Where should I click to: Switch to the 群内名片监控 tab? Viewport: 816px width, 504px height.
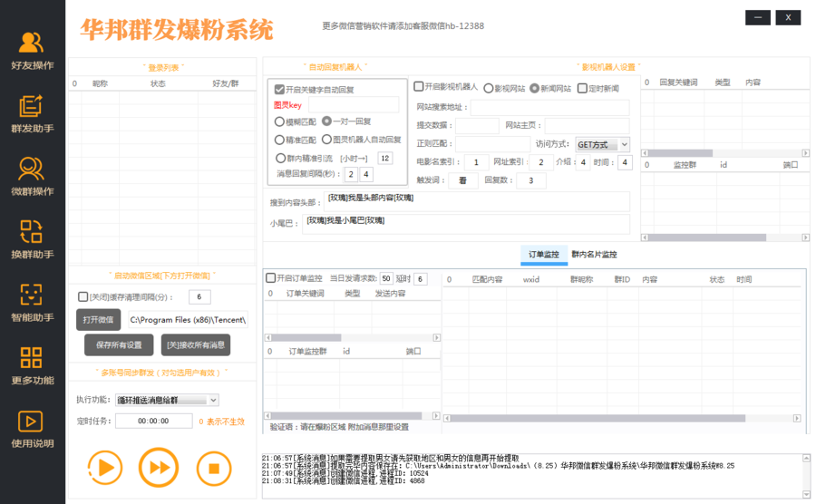pos(594,255)
